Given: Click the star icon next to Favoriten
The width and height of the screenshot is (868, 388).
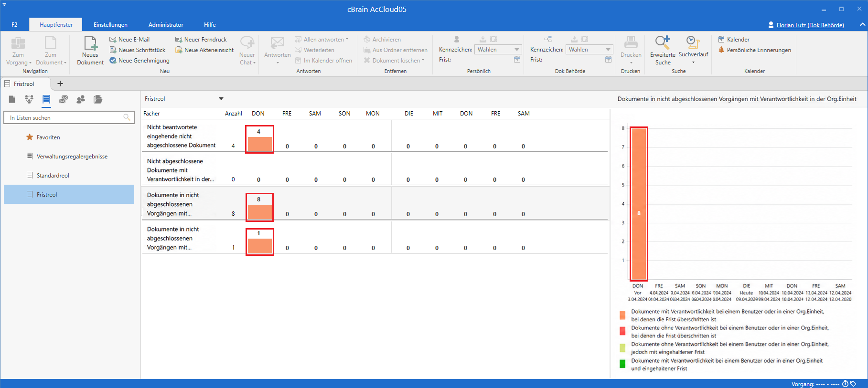Looking at the screenshot, I should pyautogui.click(x=30, y=137).
